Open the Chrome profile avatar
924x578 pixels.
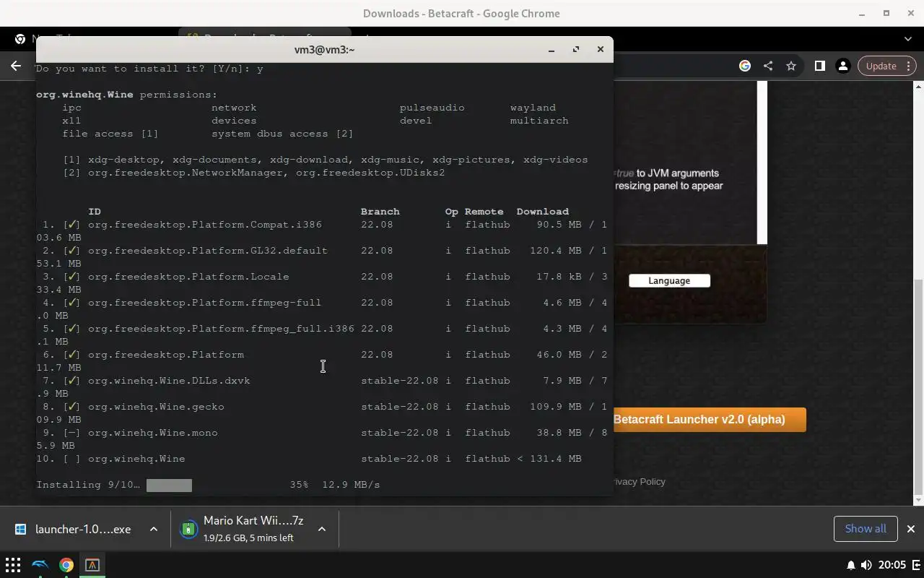(x=842, y=66)
